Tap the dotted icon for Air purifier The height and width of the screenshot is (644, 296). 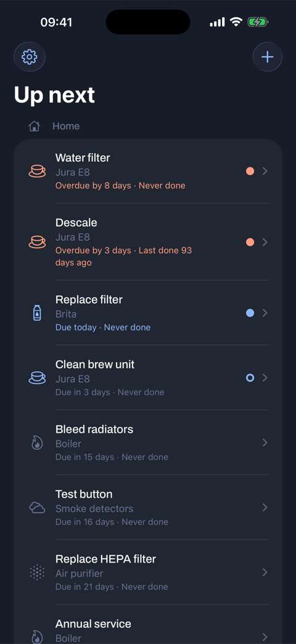coord(37,572)
